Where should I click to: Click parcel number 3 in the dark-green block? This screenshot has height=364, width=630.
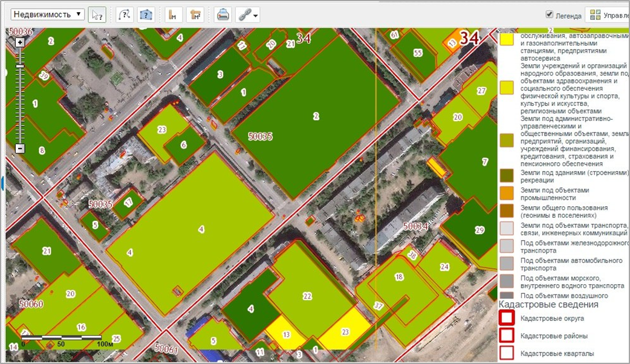[x=220, y=74]
